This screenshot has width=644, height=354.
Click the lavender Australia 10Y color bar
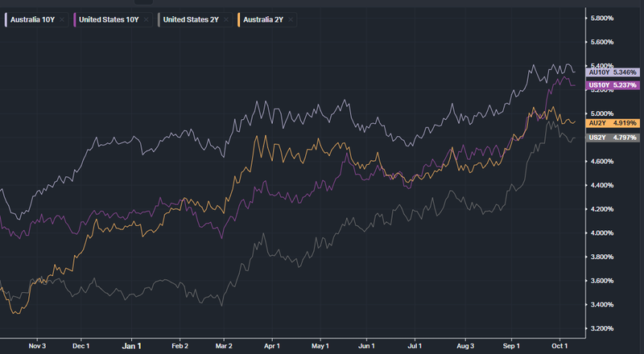pos(6,20)
